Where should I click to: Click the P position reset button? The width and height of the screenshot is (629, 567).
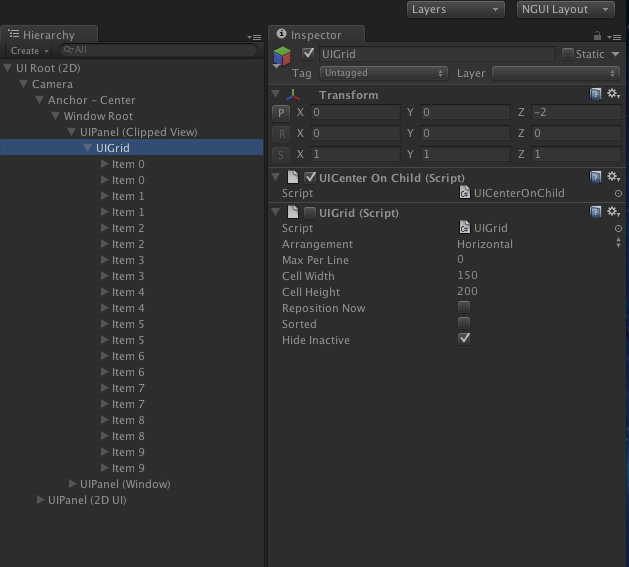[281, 113]
